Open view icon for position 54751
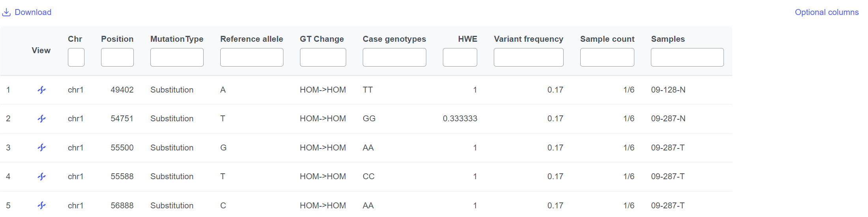 click(41, 119)
